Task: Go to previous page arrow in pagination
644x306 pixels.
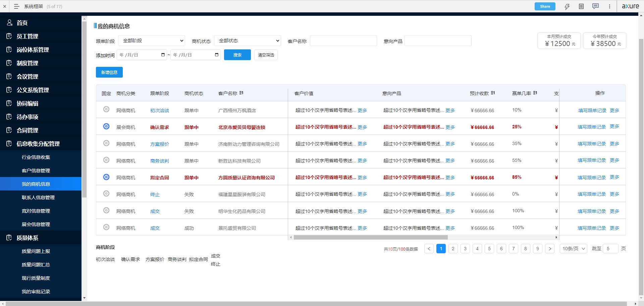Action: point(429,249)
